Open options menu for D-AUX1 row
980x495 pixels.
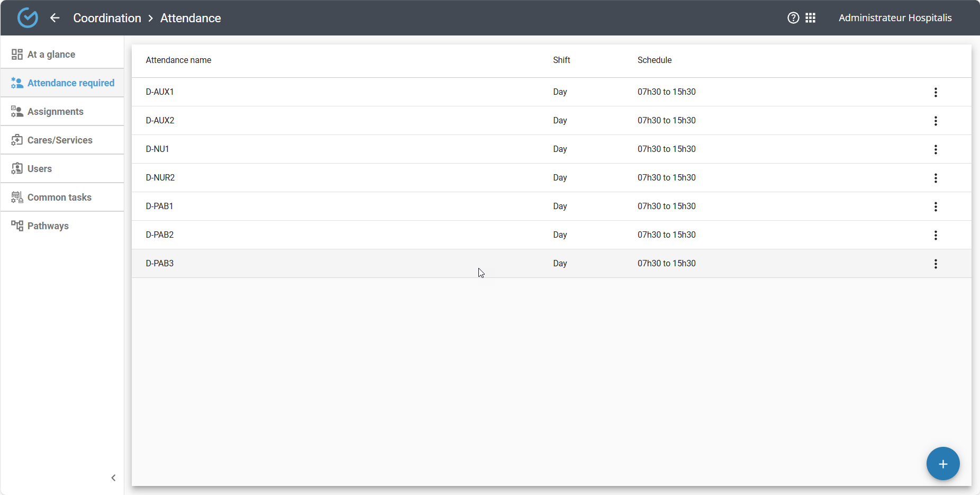935,92
